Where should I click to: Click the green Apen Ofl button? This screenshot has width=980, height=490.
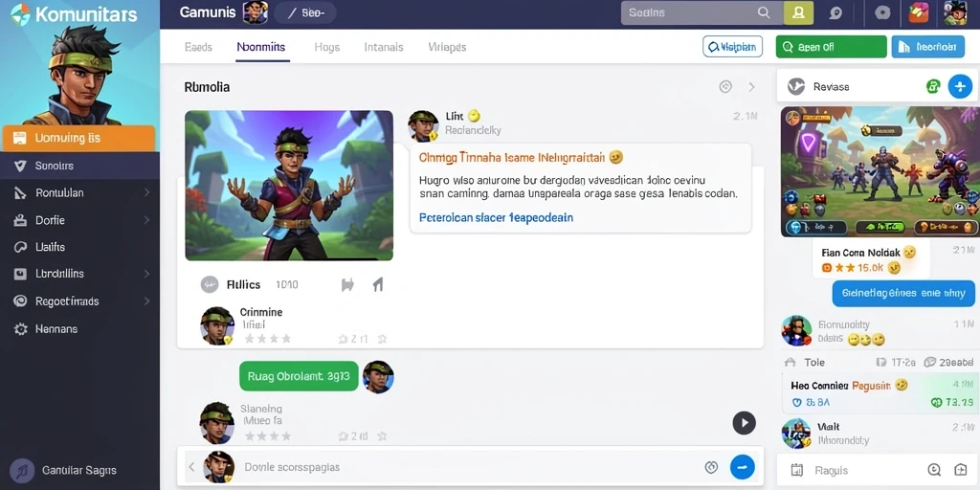pyautogui.click(x=832, y=46)
